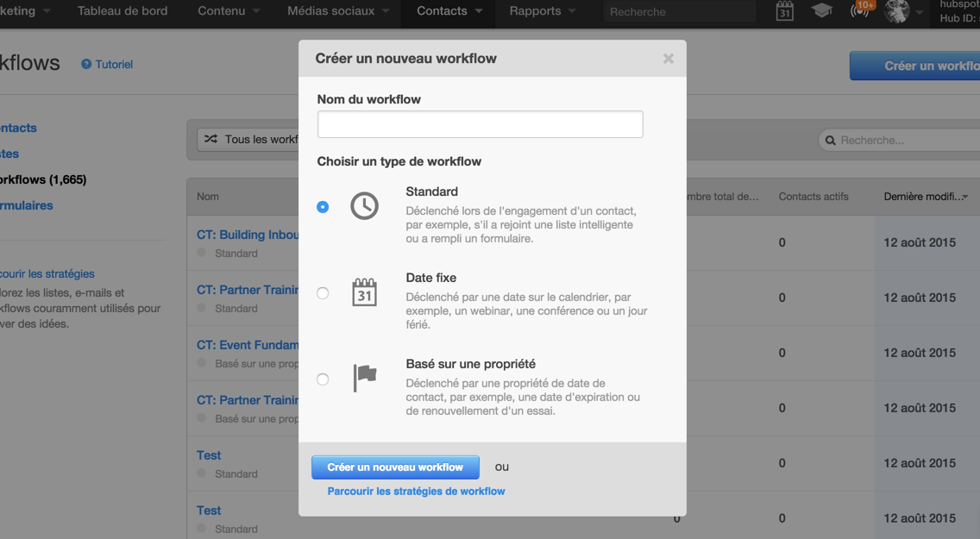Screen dimensions: 980x539
Task: Select the Basé sur une propriété radio button
Action: (x=323, y=379)
